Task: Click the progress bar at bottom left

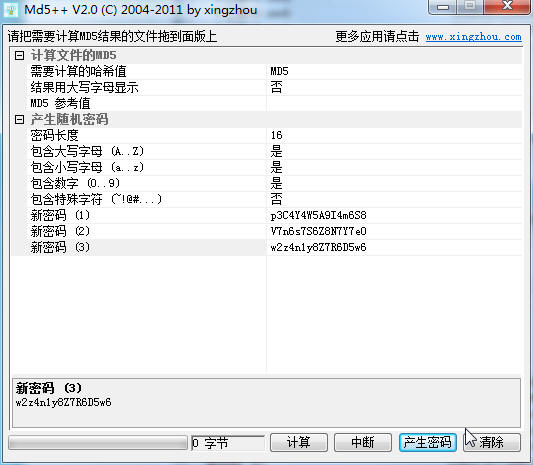Action: click(98, 443)
